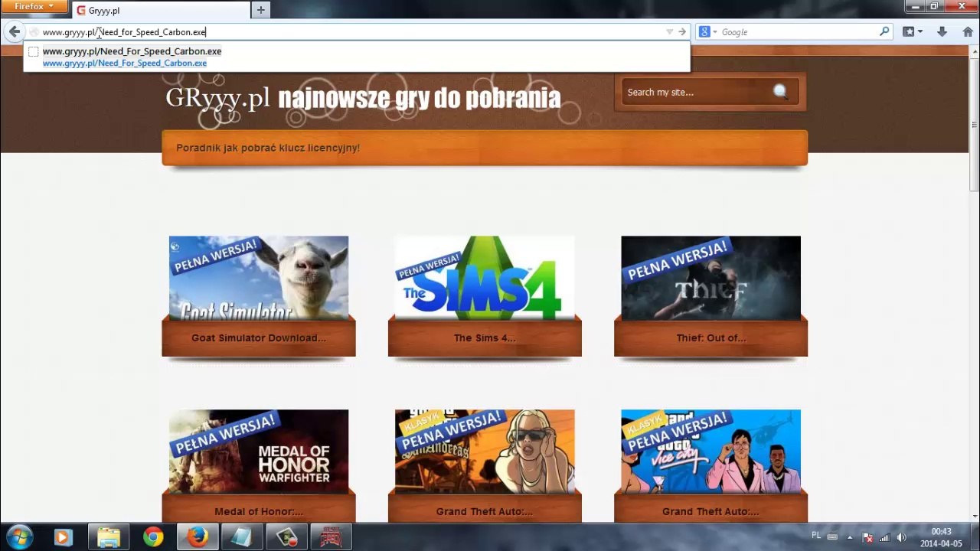Launch Google Chrome from the taskbar

[153, 537]
